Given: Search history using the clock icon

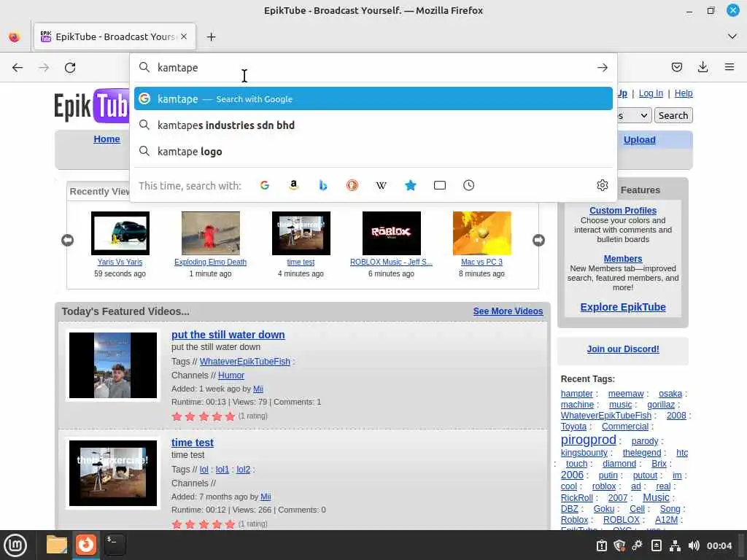Looking at the screenshot, I should pyautogui.click(x=469, y=185).
